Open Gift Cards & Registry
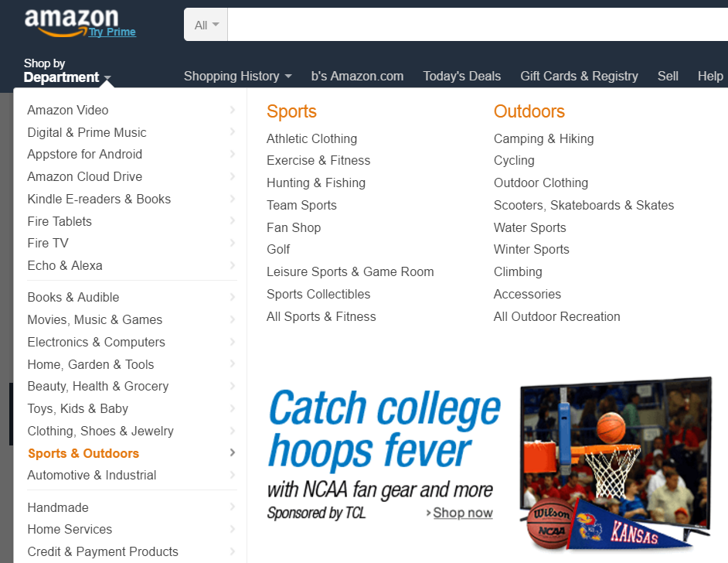The image size is (728, 563). [579, 77]
